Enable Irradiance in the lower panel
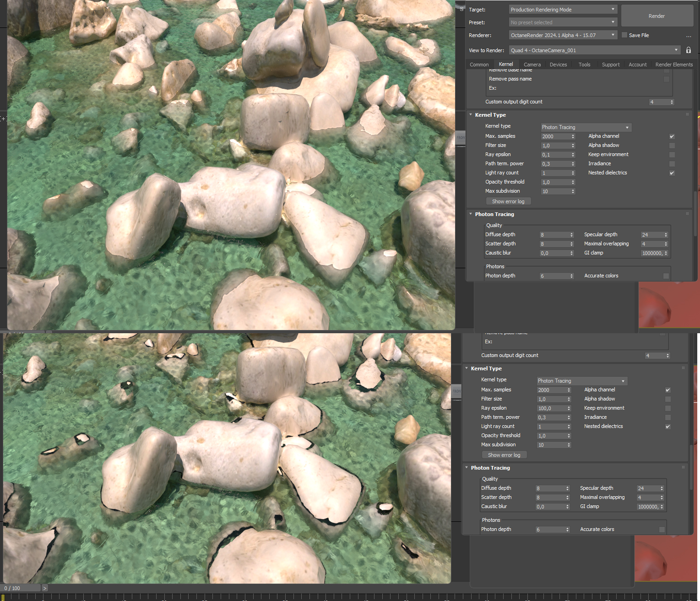The width and height of the screenshot is (700, 601). click(668, 417)
